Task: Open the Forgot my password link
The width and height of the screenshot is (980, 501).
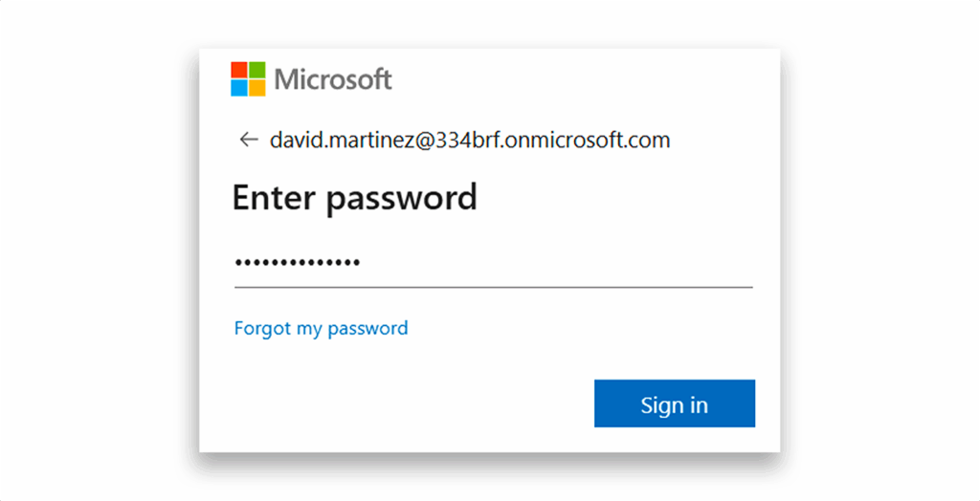Action: pos(321,327)
